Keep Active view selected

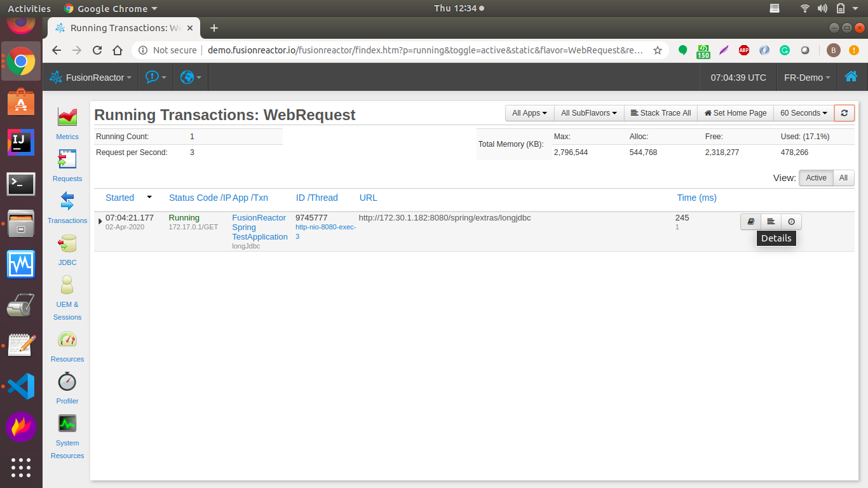tap(816, 178)
